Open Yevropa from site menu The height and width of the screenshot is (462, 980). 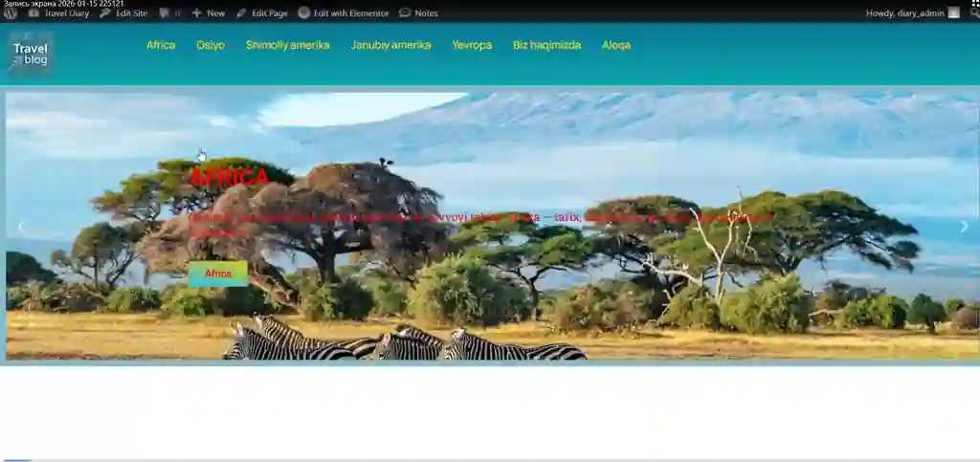tap(472, 45)
